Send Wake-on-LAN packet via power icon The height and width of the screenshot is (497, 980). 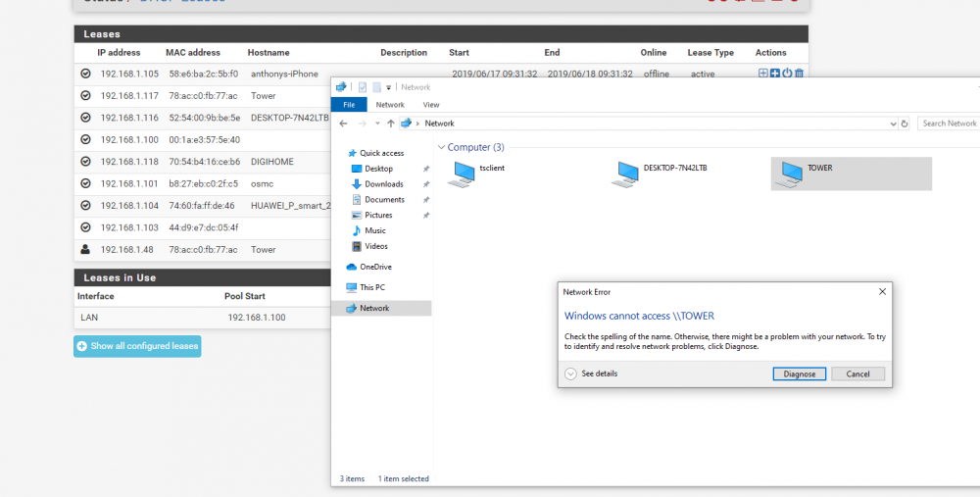[787, 74]
